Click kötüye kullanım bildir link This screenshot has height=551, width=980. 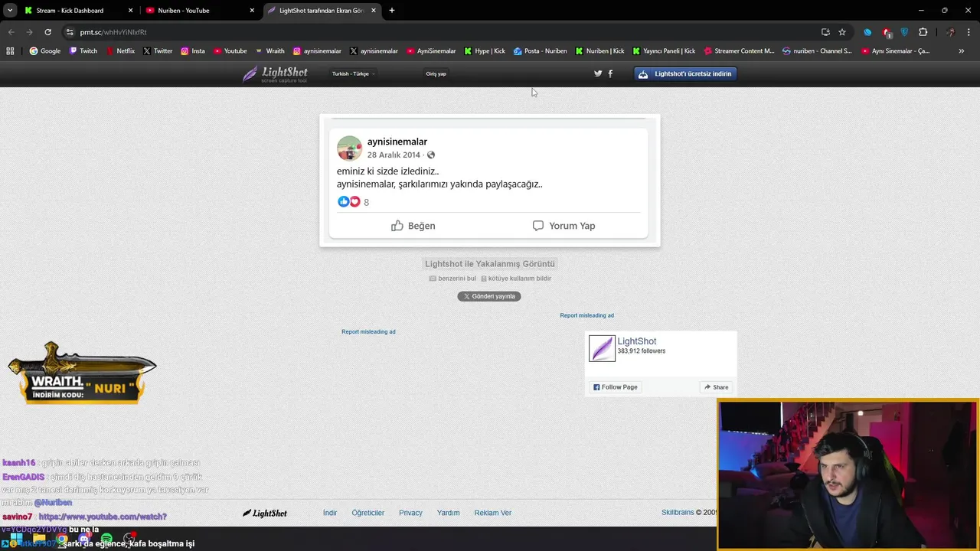(516, 279)
